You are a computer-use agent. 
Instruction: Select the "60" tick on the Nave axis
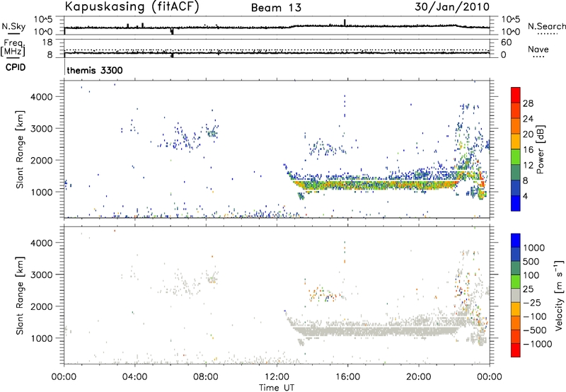[506, 42]
